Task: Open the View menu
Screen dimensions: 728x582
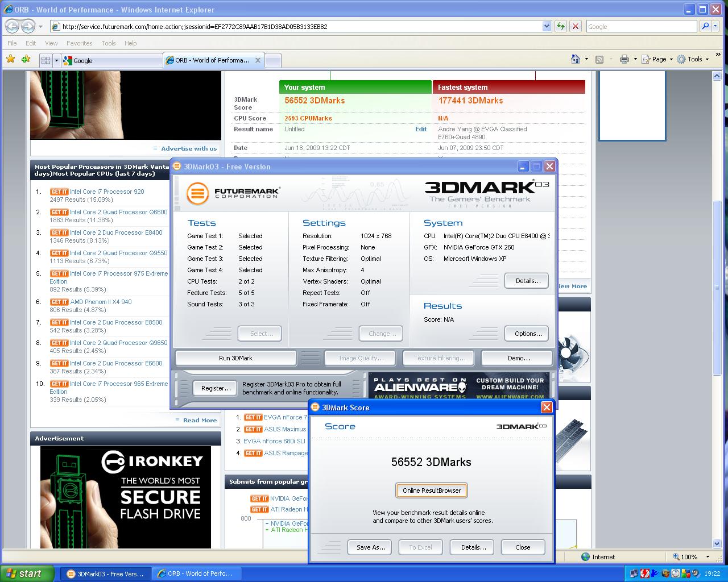Action: (51, 43)
